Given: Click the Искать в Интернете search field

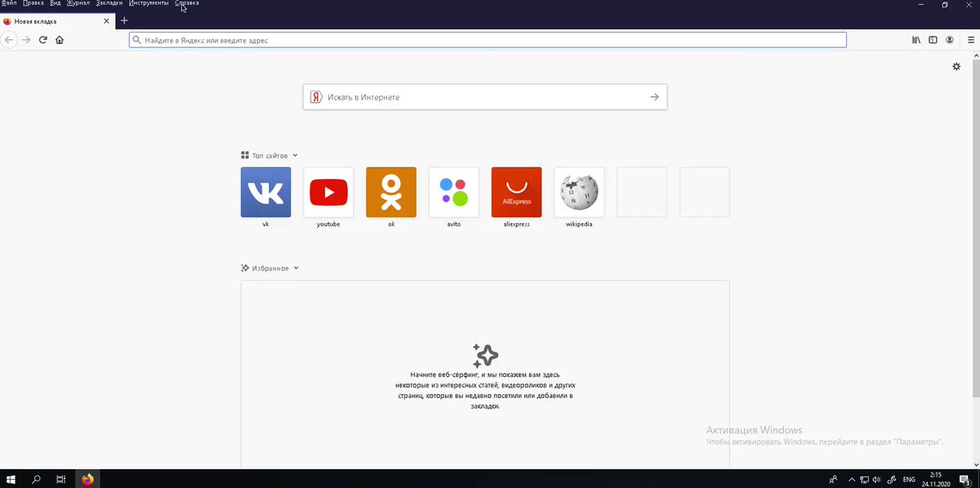Looking at the screenshot, I should click(x=485, y=96).
